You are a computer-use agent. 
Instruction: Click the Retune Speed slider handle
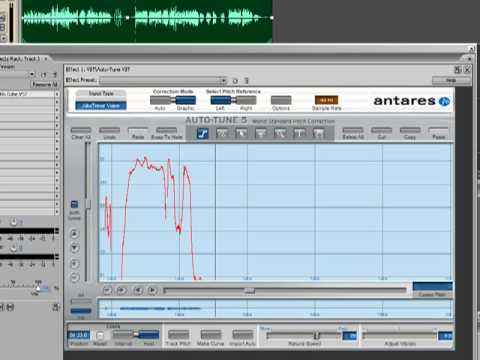point(316,335)
